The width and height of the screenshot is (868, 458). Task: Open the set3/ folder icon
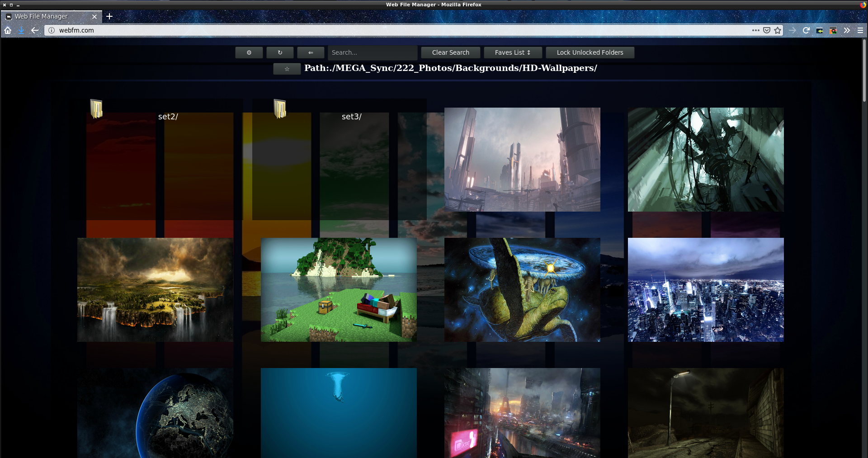[280, 109]
